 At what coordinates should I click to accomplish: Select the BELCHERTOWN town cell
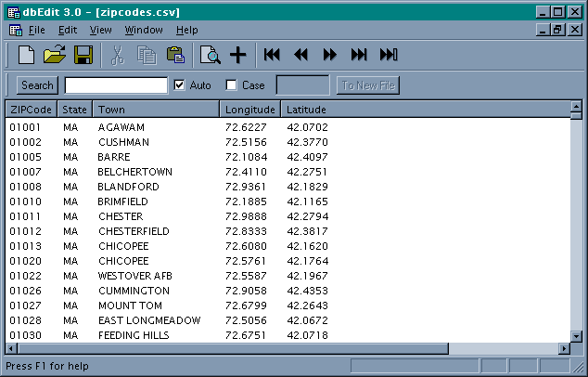click(135, 172)
